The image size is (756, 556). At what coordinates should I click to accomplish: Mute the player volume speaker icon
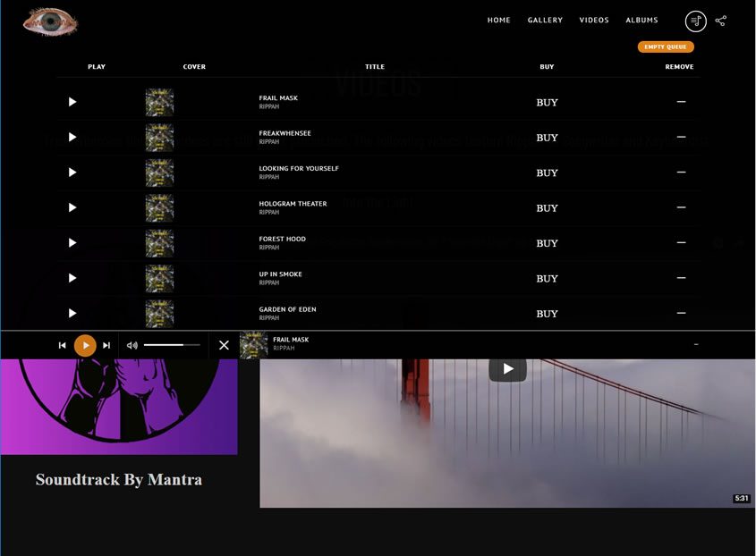[x=132, y=345]
